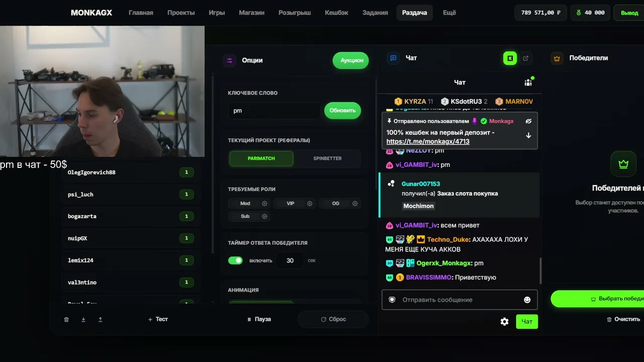
Task: Open the t.me/monkagx/4713 link
Action: coord(428,142)
